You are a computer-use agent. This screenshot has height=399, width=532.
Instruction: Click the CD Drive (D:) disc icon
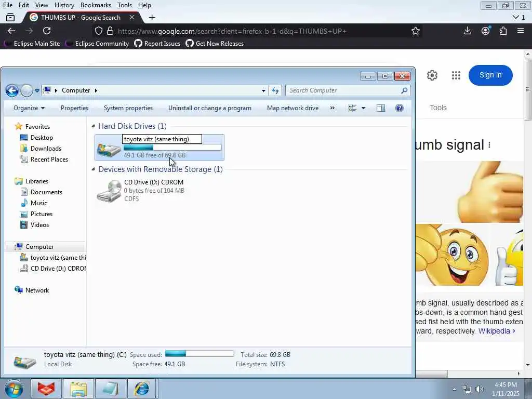(x=109, y=191)
